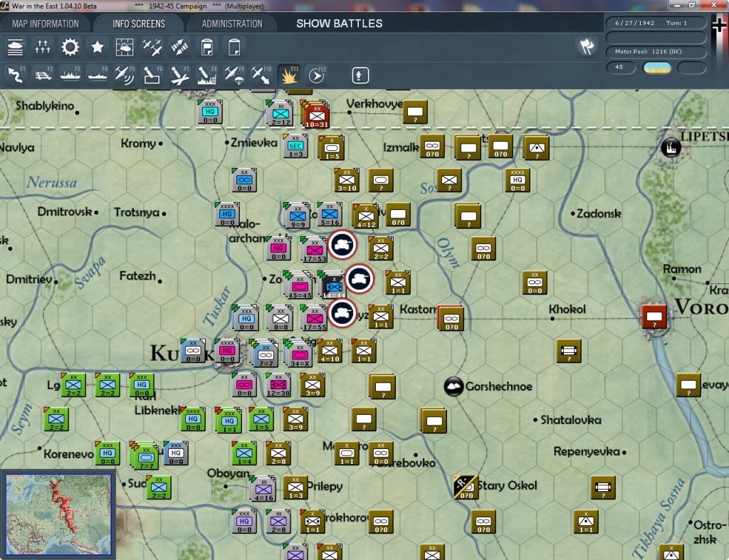Click the Shatalovka town label
The height and width of the screenshot is (560, 729).
pos(570,420)
